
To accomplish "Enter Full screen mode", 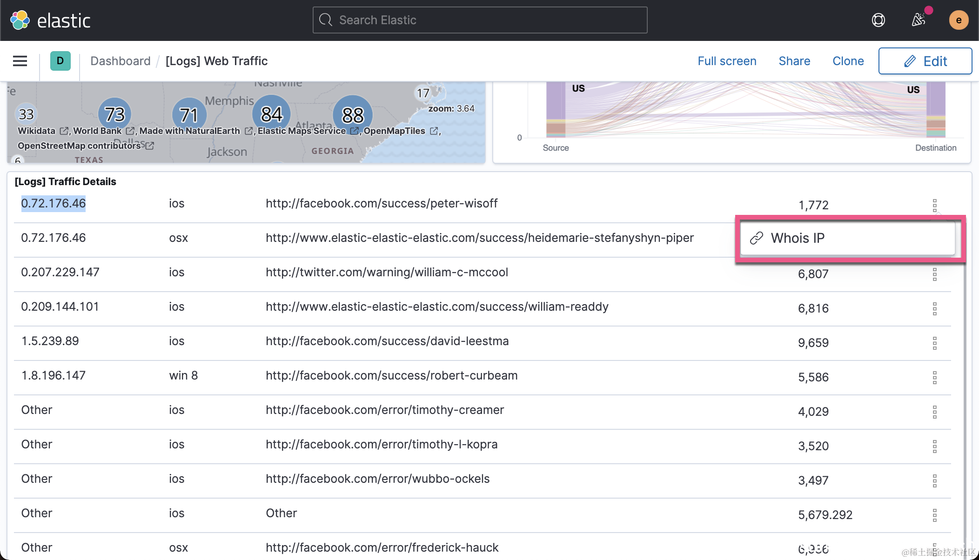I will coord(727,61).
